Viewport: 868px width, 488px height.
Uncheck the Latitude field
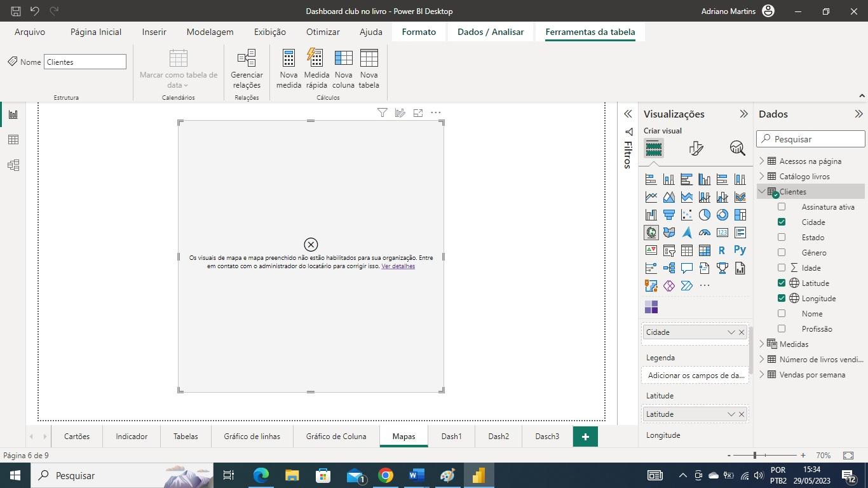coord(782,283)
